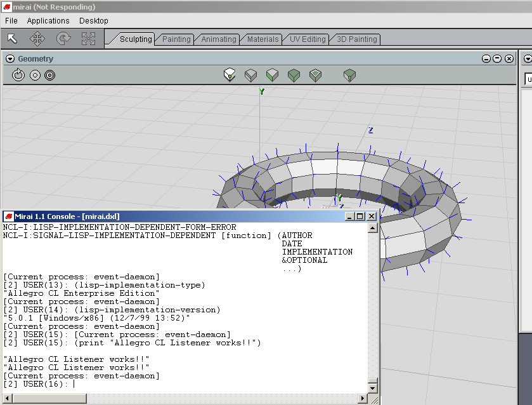532x405 pixels.
Task: Open the File menu
Action: point(11,21)
